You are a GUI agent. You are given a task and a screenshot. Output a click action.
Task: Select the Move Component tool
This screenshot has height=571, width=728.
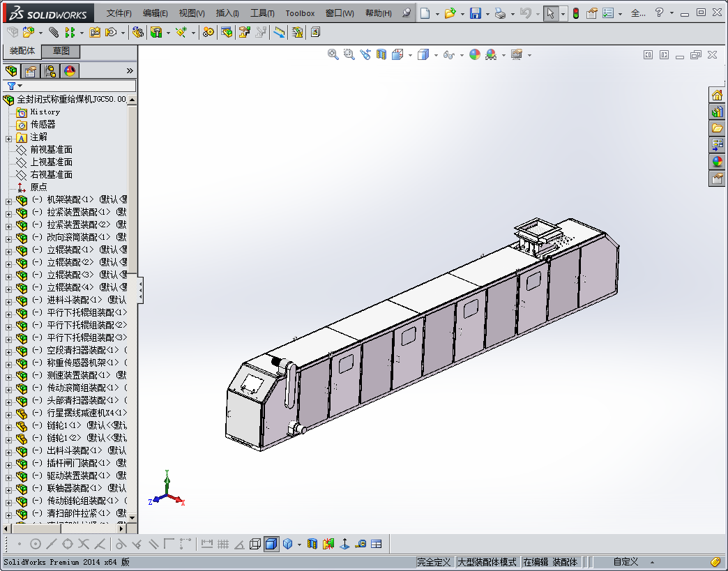pos(111,32)
